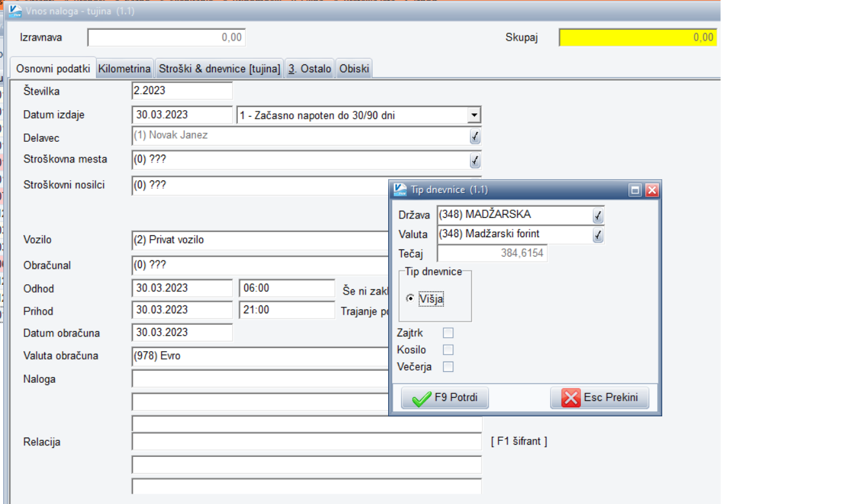Click the Vnos naloga window title icon

point(15,11)
